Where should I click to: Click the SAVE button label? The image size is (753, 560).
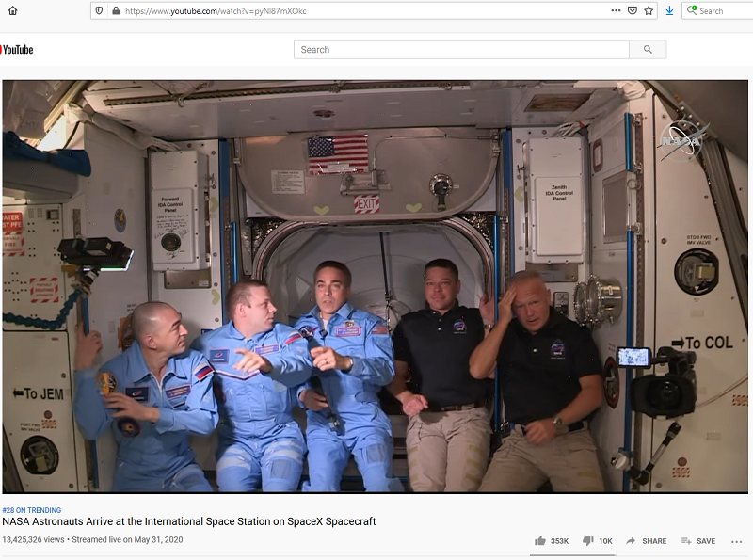point(706,541)
